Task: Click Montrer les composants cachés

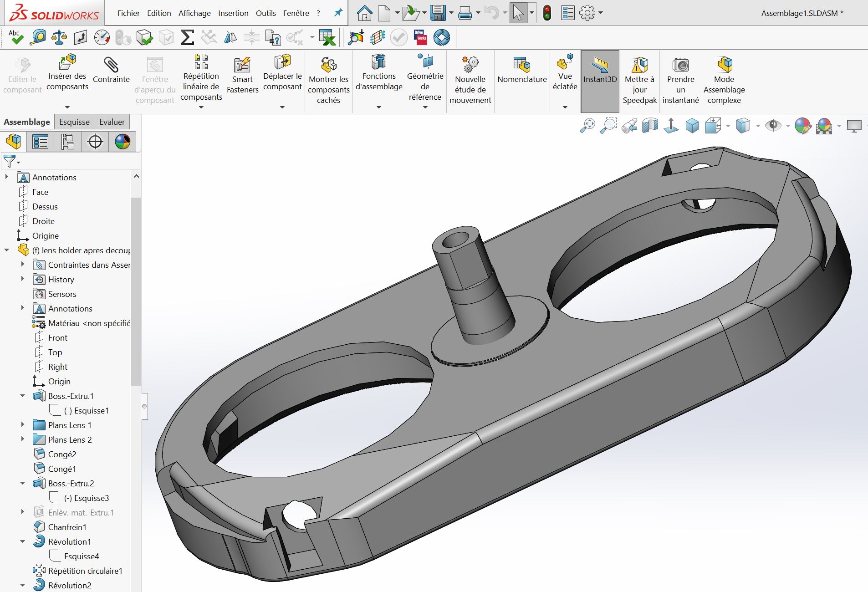Action: tap(328, 80)
